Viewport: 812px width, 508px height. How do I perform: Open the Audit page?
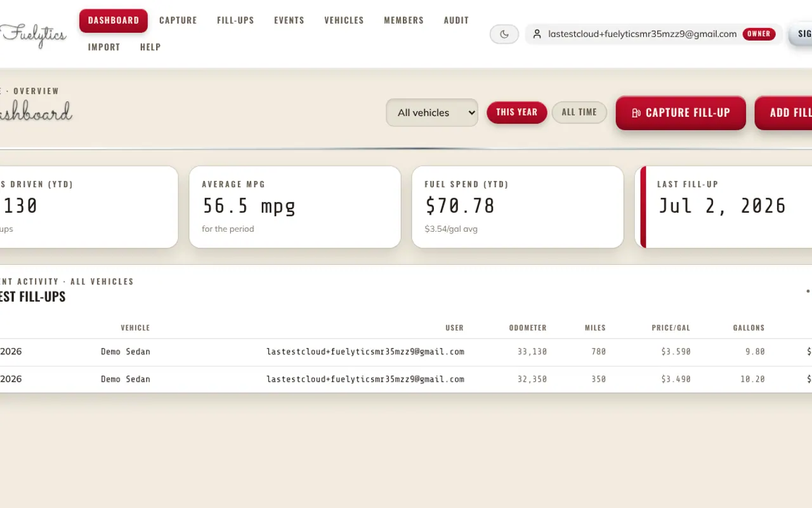click(x=456, y=20)
